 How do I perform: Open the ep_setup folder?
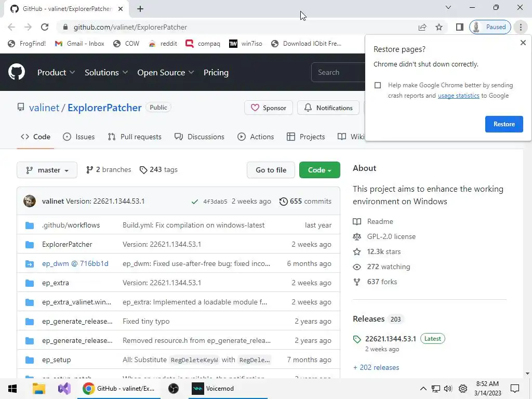(x=56, y=360)
